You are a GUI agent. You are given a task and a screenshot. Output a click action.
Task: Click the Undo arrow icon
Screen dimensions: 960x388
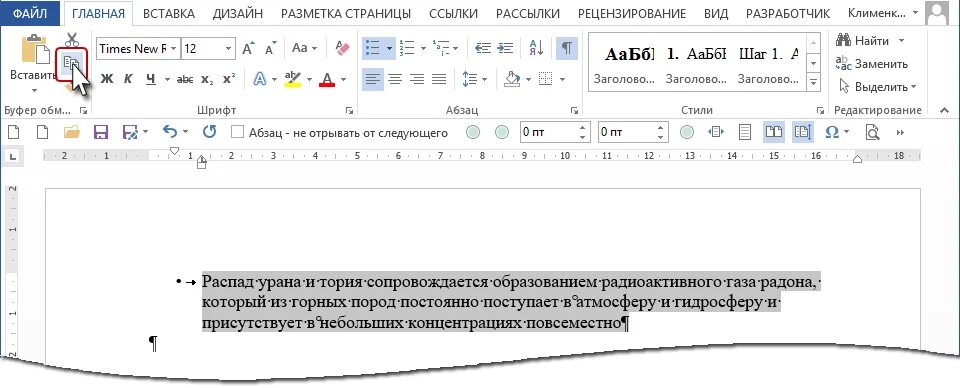170,132
